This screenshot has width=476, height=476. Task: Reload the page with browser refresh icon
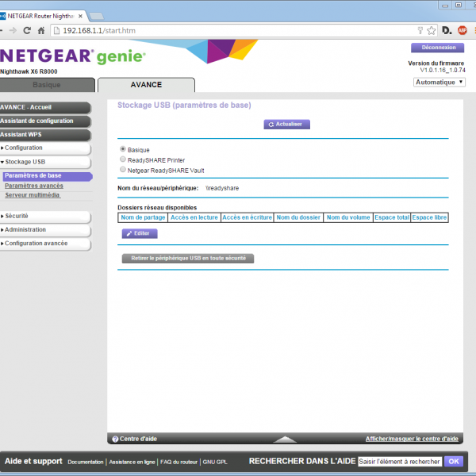click(27, 30)
